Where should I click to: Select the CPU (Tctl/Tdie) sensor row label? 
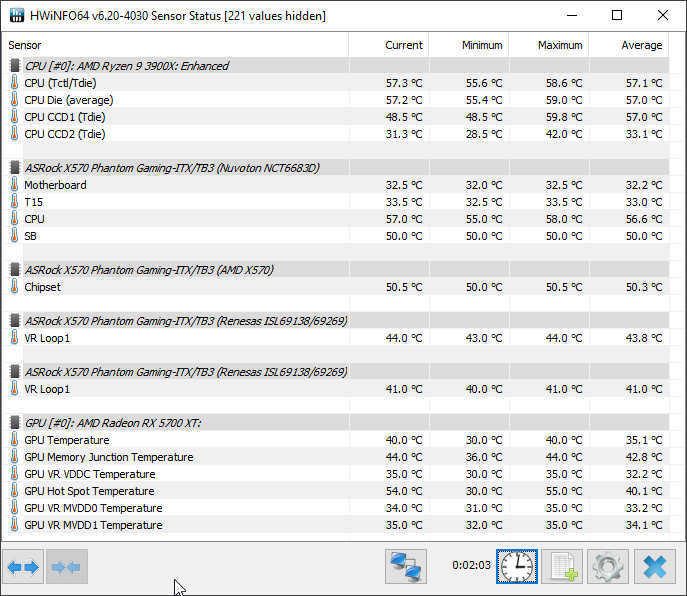pyautogui.click(x=60, y=83)
